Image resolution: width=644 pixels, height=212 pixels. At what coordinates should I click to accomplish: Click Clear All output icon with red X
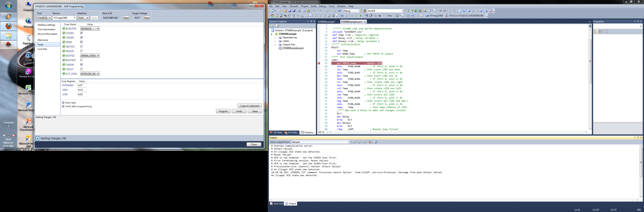point(370,142)
